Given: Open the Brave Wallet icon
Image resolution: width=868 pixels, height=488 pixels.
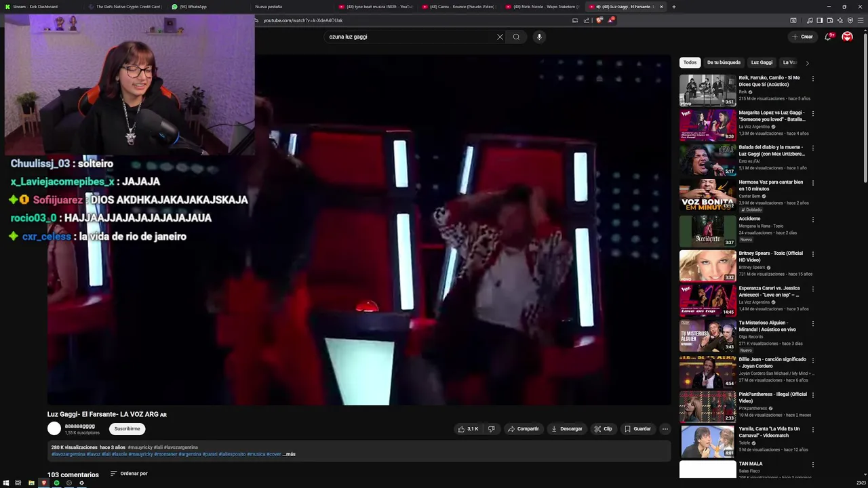Looking at the screenshot, I should 830,20.
